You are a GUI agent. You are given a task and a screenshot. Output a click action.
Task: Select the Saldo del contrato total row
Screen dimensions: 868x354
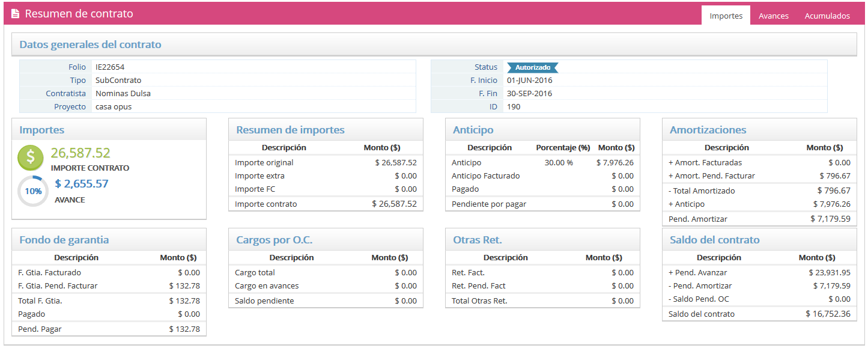click(759, 314)
